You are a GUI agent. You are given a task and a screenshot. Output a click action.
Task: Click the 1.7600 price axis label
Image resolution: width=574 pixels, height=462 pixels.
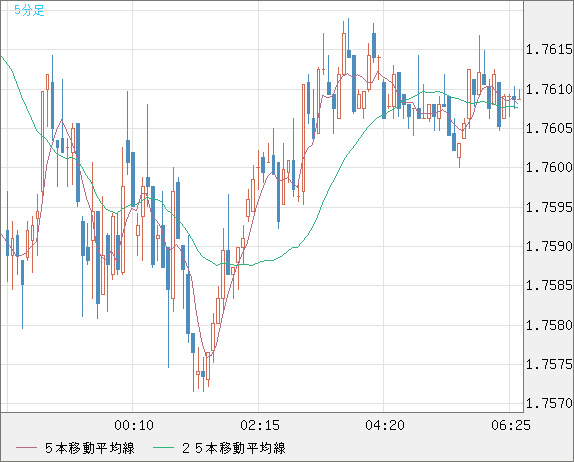coord(549,167)
